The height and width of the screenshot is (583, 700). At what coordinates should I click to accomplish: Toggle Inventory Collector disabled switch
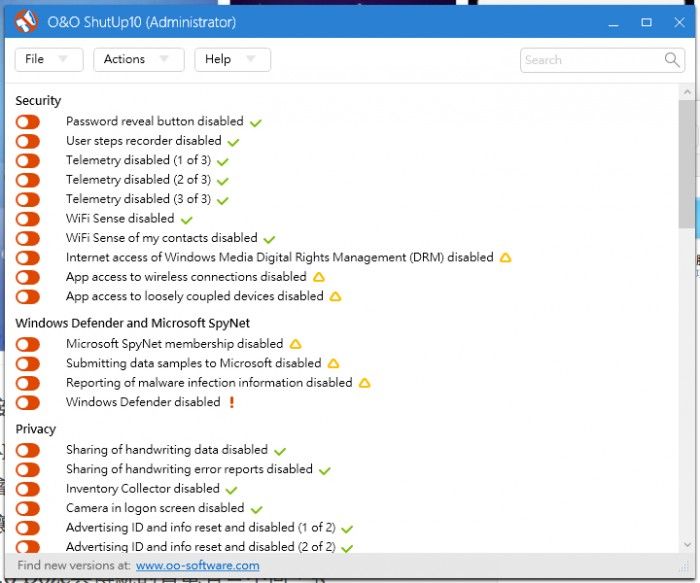click(x=28, y=489)
